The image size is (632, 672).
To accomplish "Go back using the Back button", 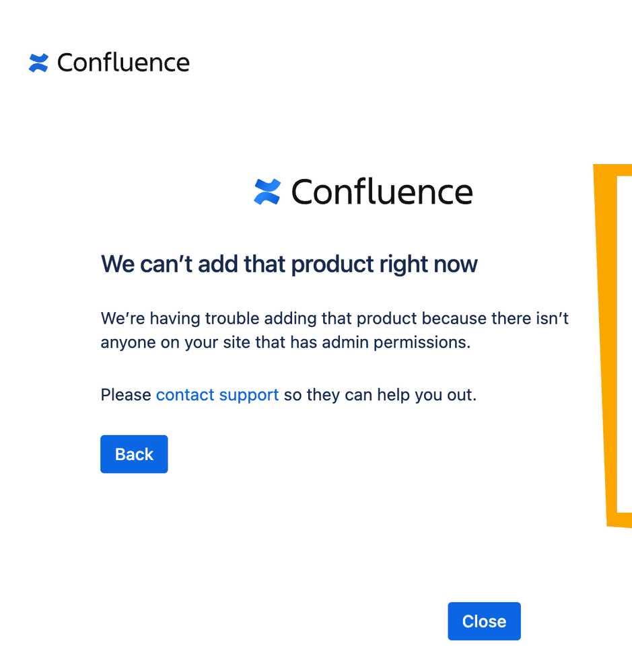I will [134, 454].
